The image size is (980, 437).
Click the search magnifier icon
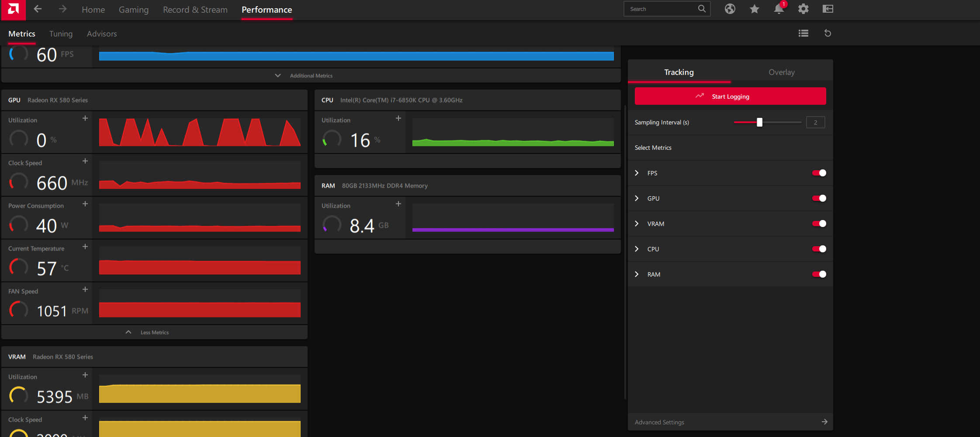[702, 9]
